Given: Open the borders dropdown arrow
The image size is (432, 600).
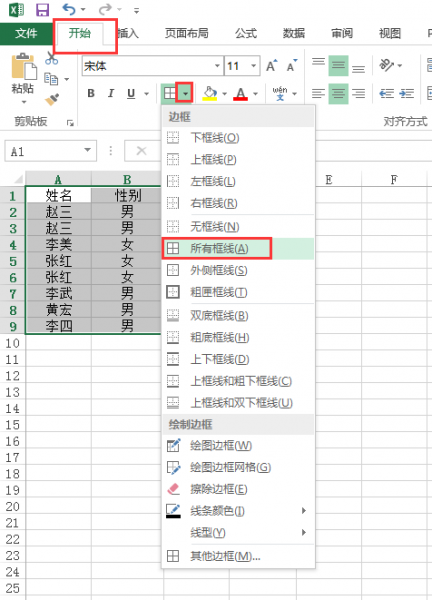Looking at the screenshot, I should 185,93.
